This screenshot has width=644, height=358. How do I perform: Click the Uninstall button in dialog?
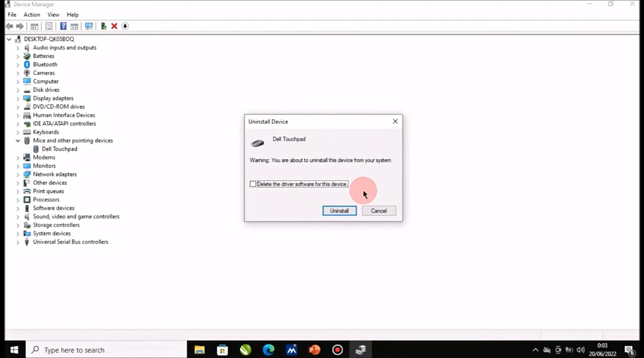(339, 211)
